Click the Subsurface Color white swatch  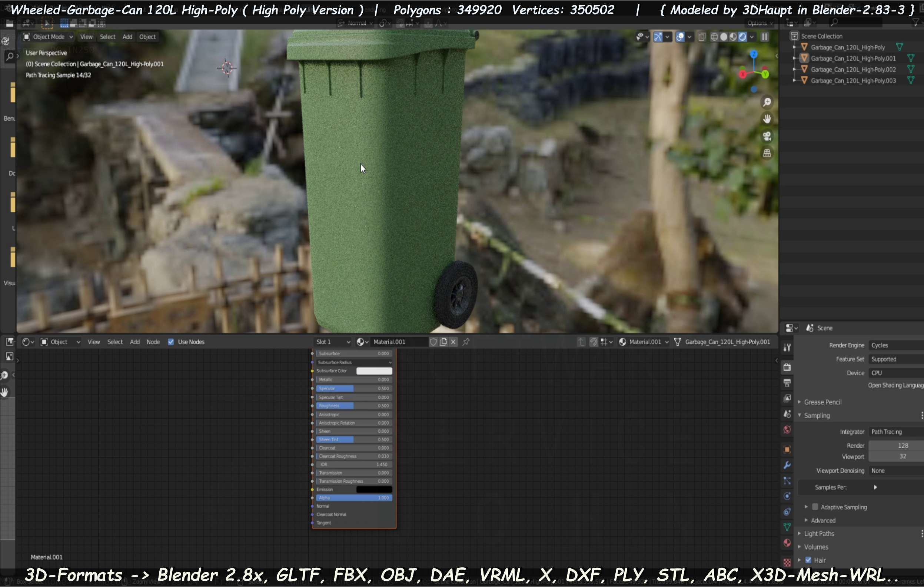374,371
